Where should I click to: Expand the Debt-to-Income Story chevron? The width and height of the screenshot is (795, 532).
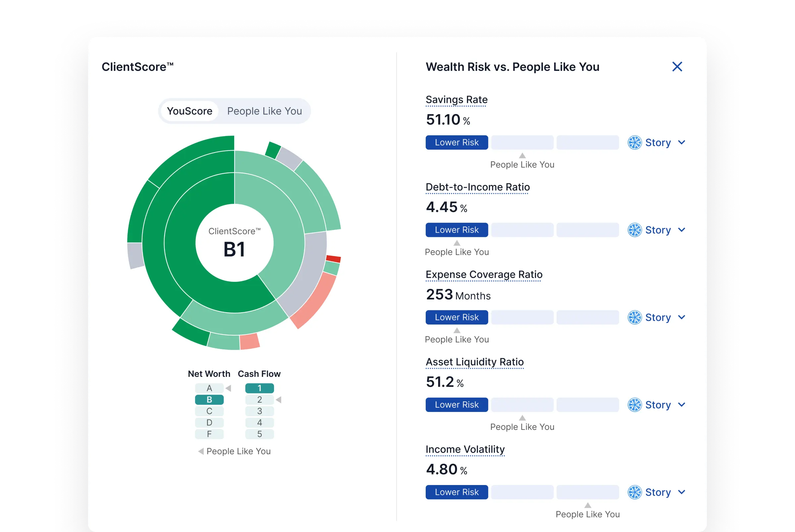pyautogui.click(x=681, y=230)
